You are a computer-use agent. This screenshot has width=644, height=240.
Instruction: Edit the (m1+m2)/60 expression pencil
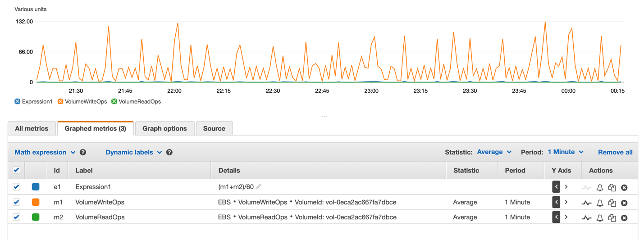pyautogui.click(x=258, y=187)
